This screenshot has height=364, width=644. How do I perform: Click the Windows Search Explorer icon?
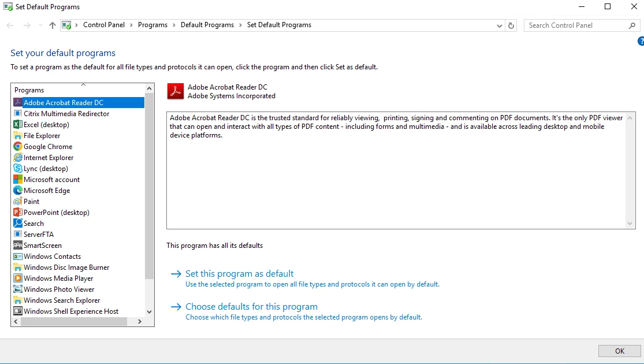pos(18,300)
